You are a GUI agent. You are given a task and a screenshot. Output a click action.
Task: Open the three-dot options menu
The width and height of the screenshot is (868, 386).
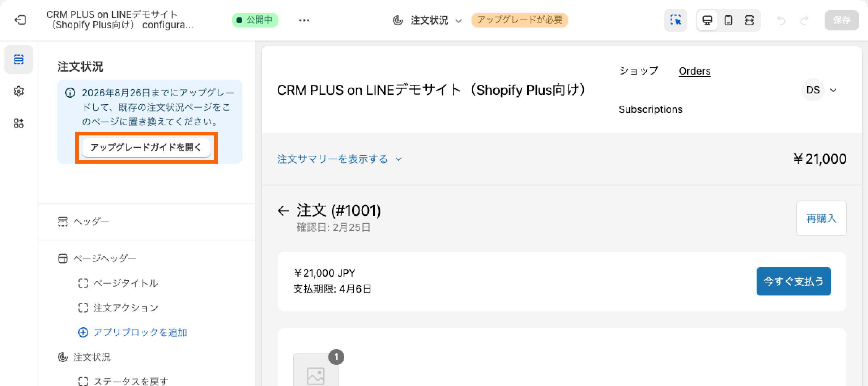coord(304,20)
